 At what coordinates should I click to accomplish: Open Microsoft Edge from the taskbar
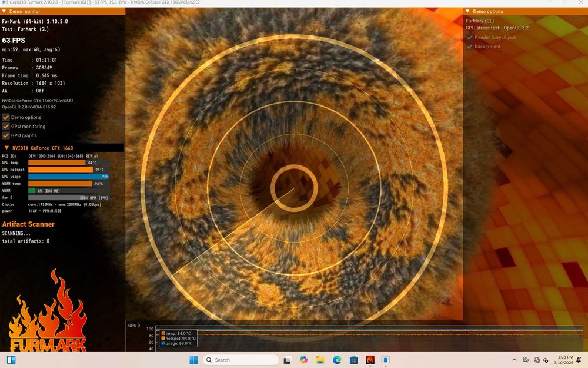[x=337, y=360]
